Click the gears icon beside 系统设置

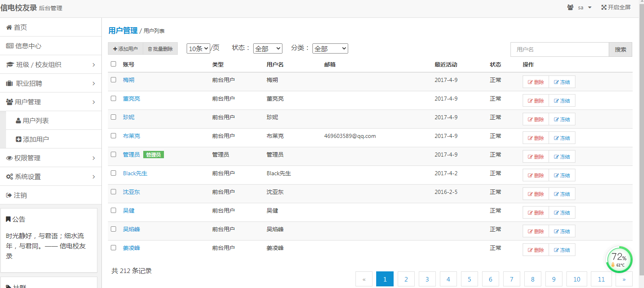tap(10, 177)
